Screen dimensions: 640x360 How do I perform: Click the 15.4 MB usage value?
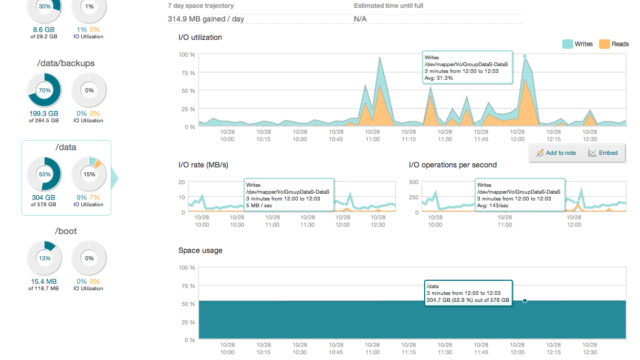[44, 281]
